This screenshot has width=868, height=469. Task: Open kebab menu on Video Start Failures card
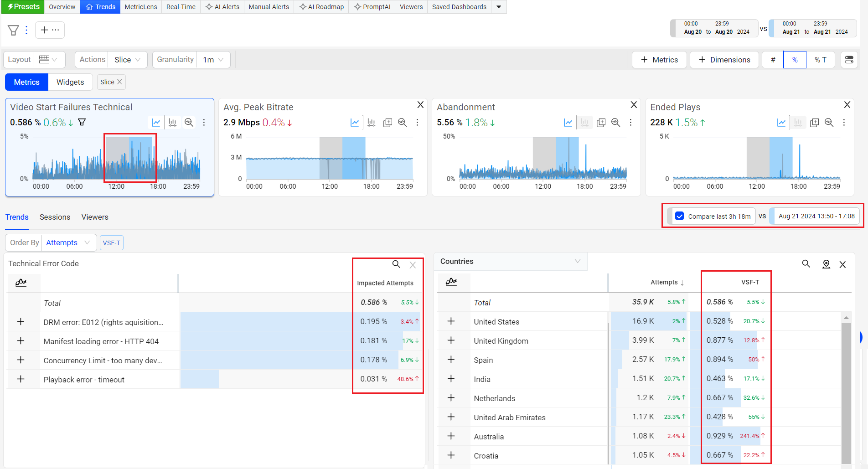coord(204,123)
